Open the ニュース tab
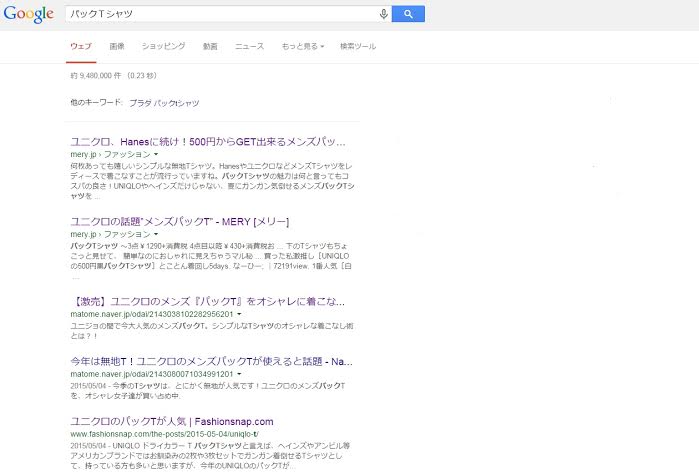Viewport: 699px width, 475px height. click(x=249, y=46)
